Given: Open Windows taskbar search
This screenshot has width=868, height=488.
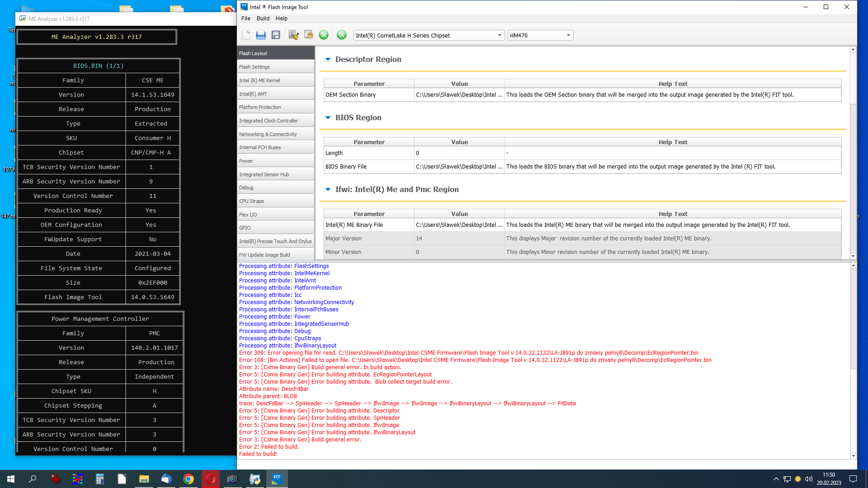Looking at the screenshot, I should (33, 479).
